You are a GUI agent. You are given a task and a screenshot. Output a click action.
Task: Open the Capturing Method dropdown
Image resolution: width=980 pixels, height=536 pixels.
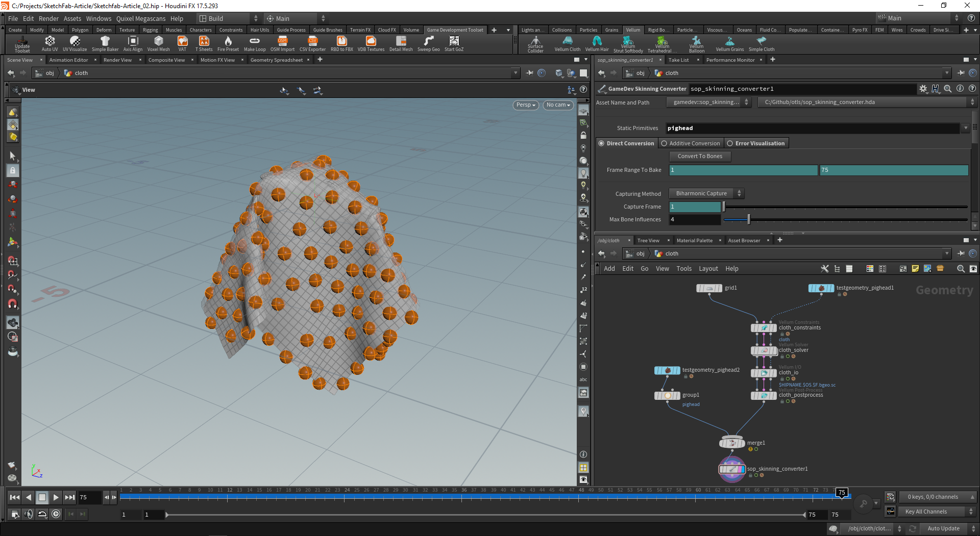tap(706, 193)
